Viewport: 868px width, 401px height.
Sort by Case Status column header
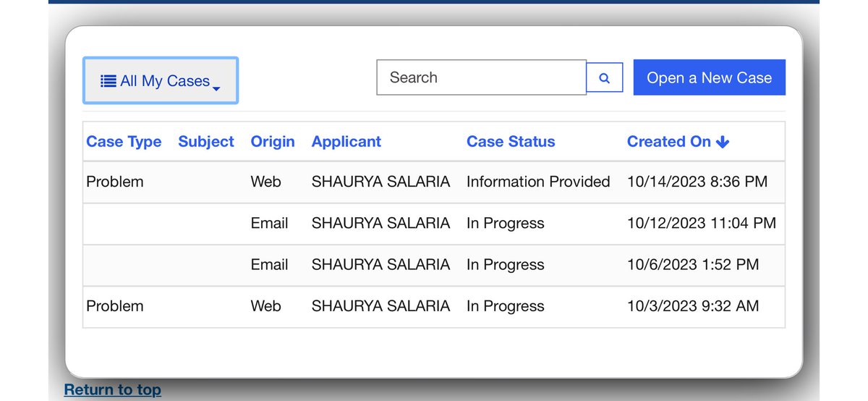click(511, 142)
